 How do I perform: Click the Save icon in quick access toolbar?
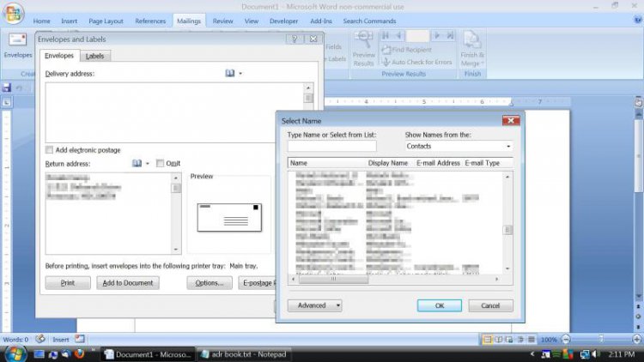pyautogui.click(x=7, y=87)
